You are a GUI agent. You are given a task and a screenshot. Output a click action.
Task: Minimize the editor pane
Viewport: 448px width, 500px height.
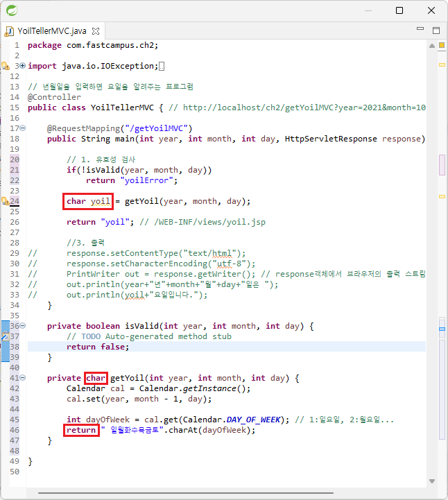[420, 28]
